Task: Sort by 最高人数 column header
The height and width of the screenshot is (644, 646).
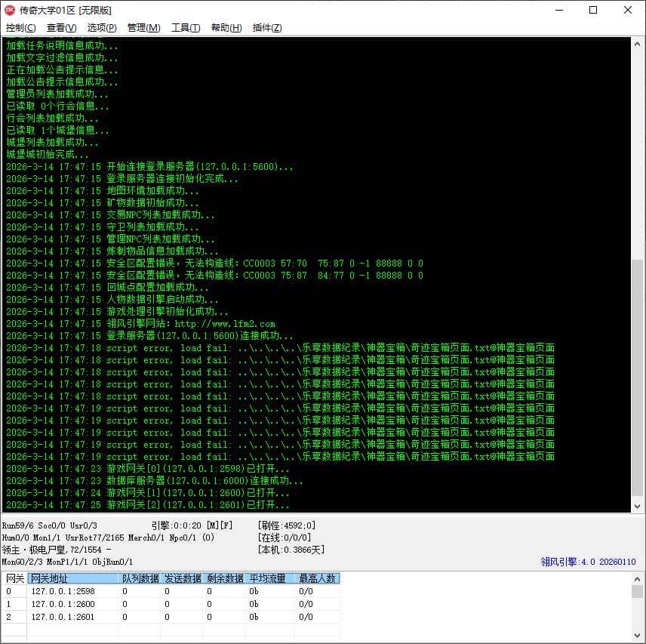Action: [317, 578]
